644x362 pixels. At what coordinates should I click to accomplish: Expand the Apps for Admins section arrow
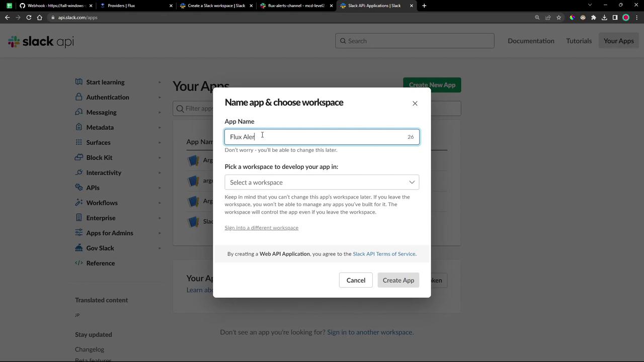(x=160, y=233)
